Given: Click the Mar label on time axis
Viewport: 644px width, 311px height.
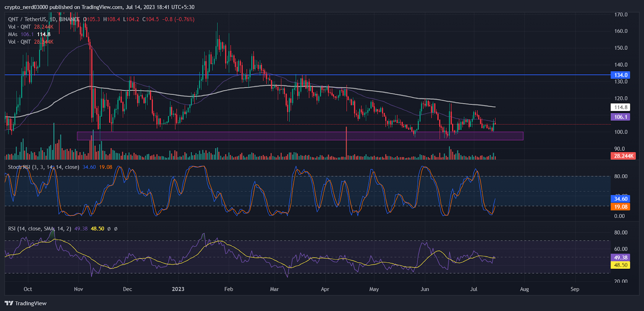Looking at the screenshot, I should click(x=274, y=289).
